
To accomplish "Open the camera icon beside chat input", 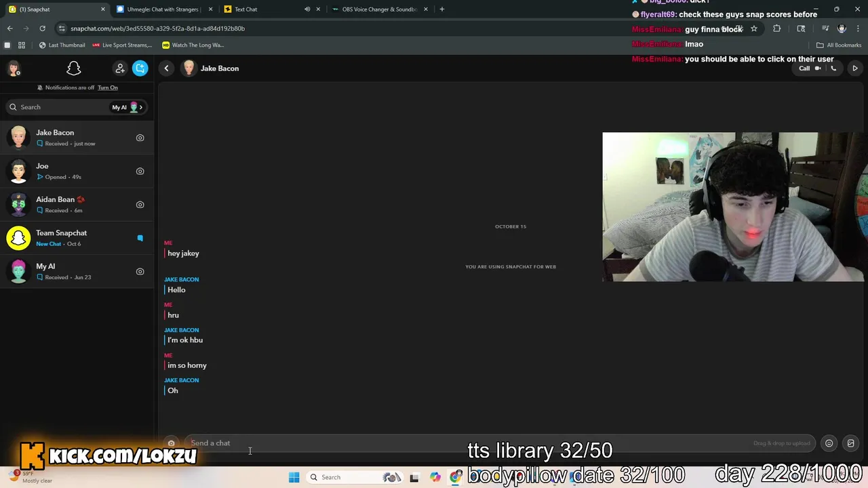I will click(x=172, y=443).
